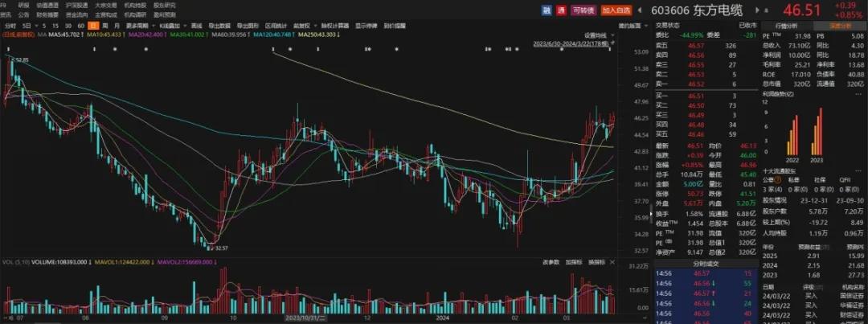Click the 加入自选 button

click(616, 10)
